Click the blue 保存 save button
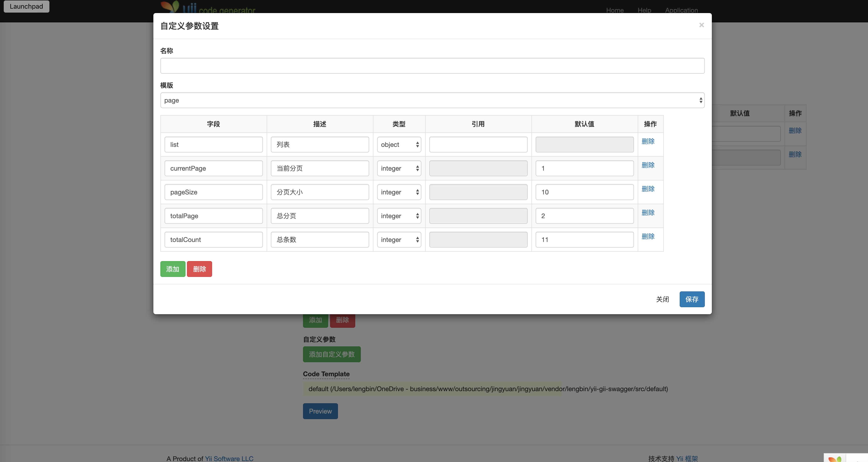 coord(691,299)
